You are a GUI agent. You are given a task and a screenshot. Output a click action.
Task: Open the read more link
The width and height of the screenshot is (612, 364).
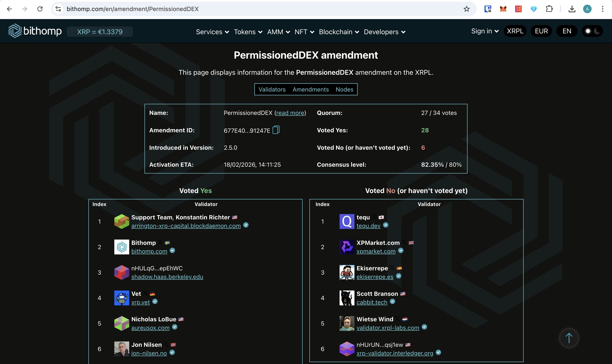click(290, 113)
